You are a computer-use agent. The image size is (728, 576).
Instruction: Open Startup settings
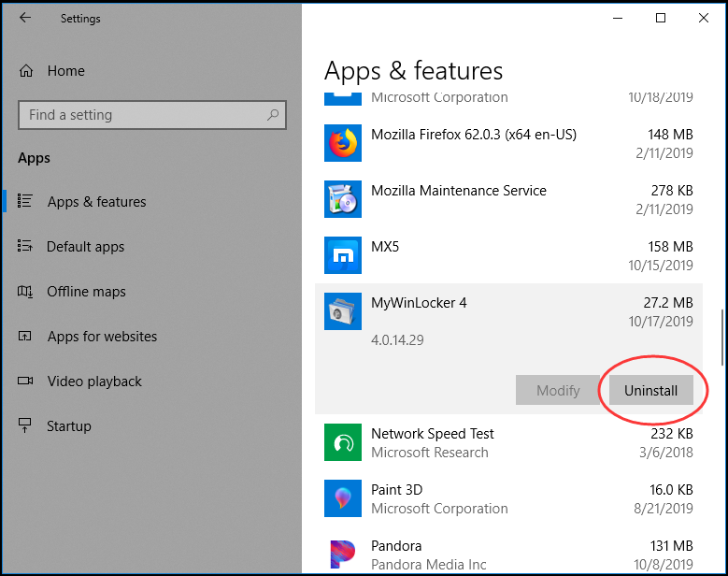(69, 426)
